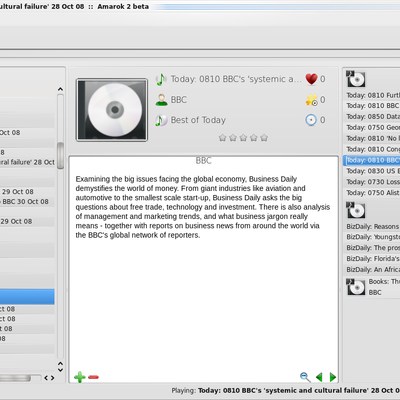This screenshot has height=400, width=400.
Task: Click the Today podcast album cover in playlist
Action: pyautogui.click(x=355, y=79)
